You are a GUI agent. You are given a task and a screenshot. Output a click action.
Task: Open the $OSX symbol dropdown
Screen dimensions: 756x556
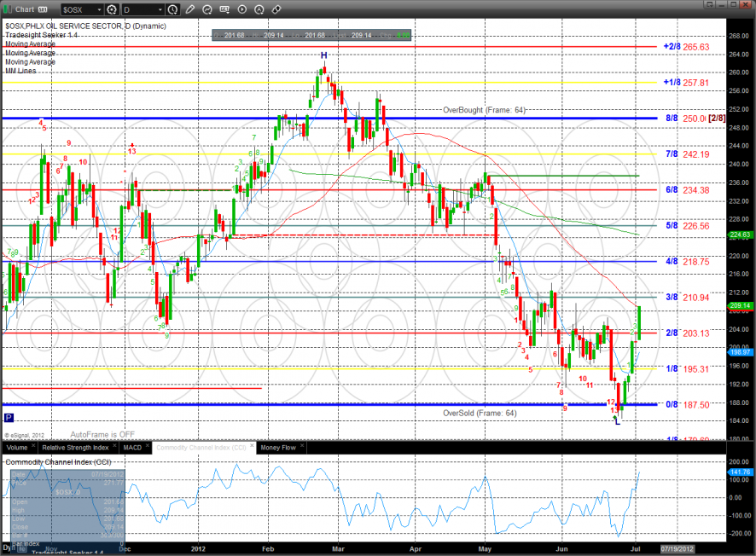click(x=100, y=9)
